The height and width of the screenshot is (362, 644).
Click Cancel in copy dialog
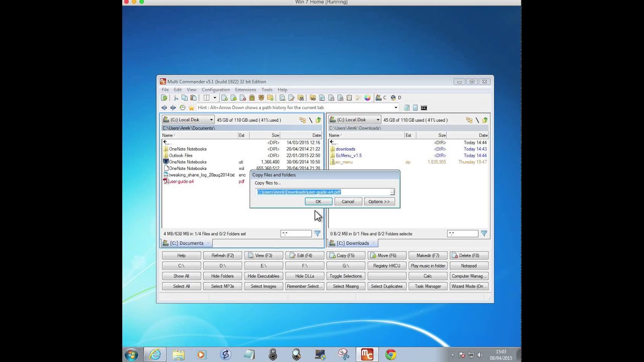(348, 202)
